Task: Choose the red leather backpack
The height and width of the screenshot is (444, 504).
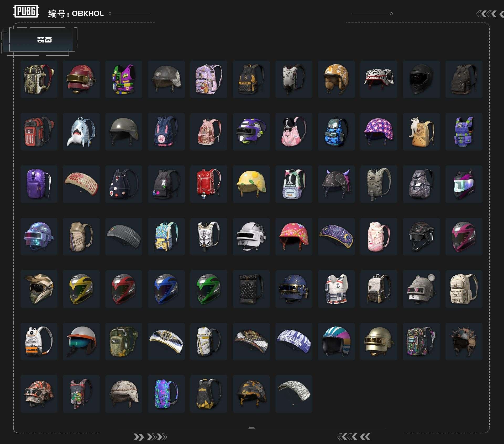Action: click(209, 184)
